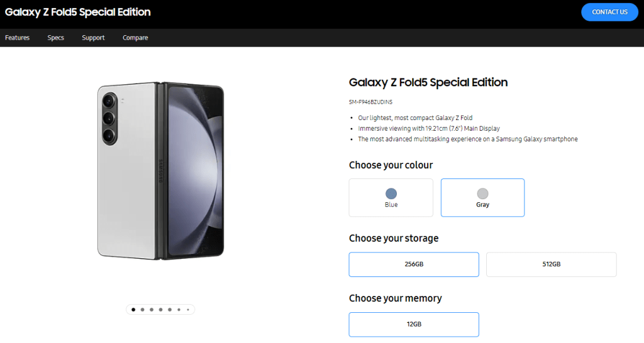Go to the fifth carousel dot

coord(170,309)
